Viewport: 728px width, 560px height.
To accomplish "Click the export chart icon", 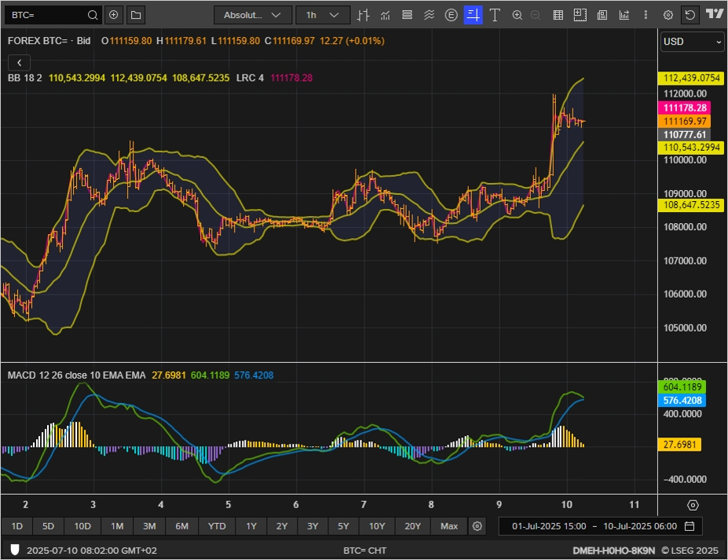I will click(x=624, y=16).
